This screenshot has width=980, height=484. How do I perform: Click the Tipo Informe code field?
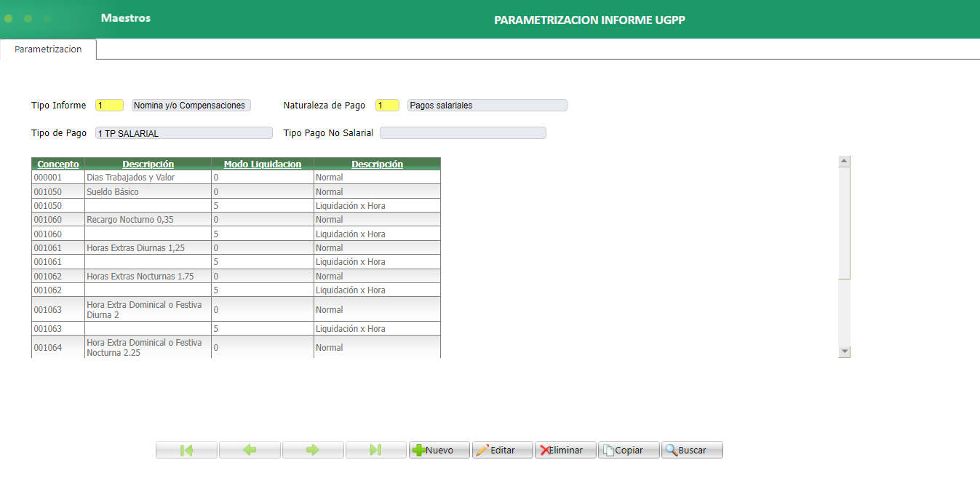pyautogui.click(x=109, y=106)
